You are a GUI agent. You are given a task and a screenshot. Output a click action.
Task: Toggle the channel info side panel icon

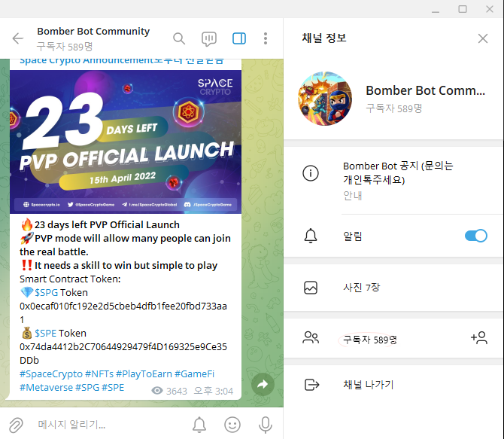click(239, 38)
